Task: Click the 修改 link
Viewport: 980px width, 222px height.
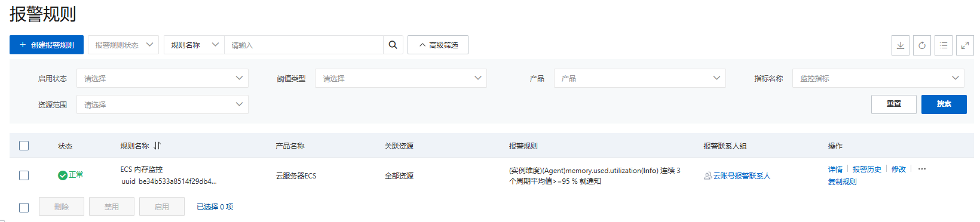Action: 899,169
